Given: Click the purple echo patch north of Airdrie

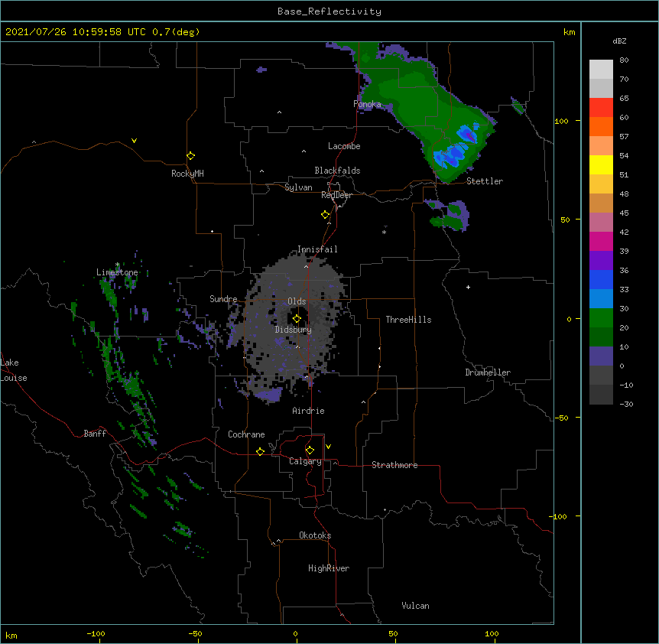Looking at the screenshot, I should point(269,395).
